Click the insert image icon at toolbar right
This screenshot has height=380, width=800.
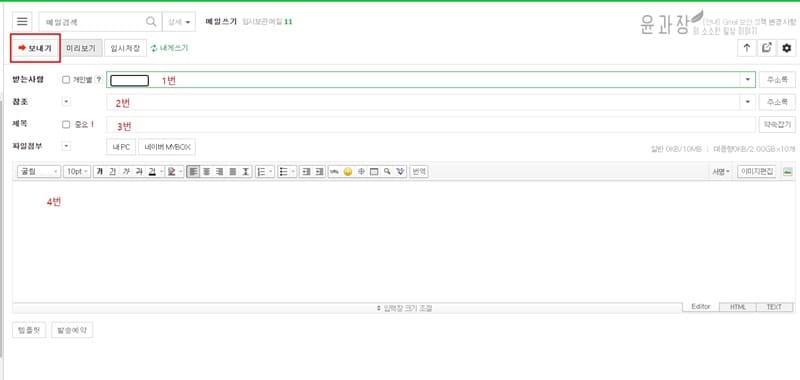pyautogui.click(x=788, y=172)
